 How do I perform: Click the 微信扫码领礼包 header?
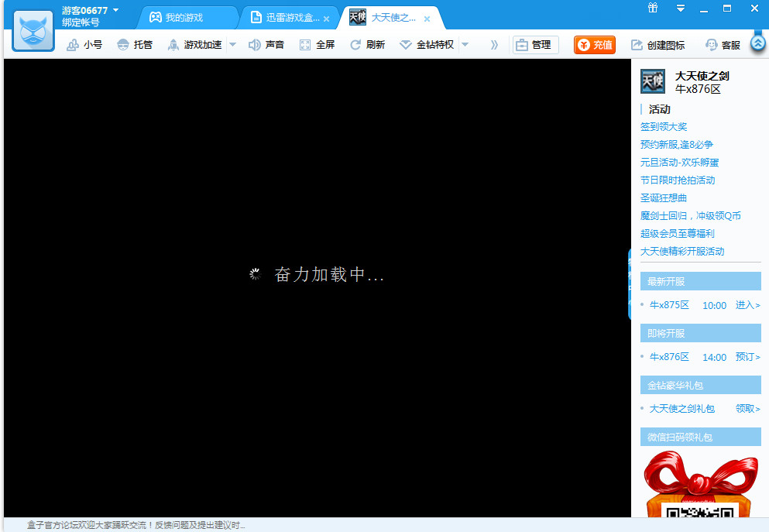700,437
